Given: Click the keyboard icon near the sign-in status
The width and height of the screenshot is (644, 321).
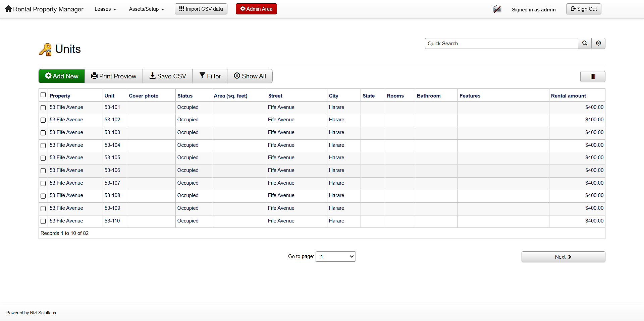Looking at the screenshot, I should coord(497,9).
